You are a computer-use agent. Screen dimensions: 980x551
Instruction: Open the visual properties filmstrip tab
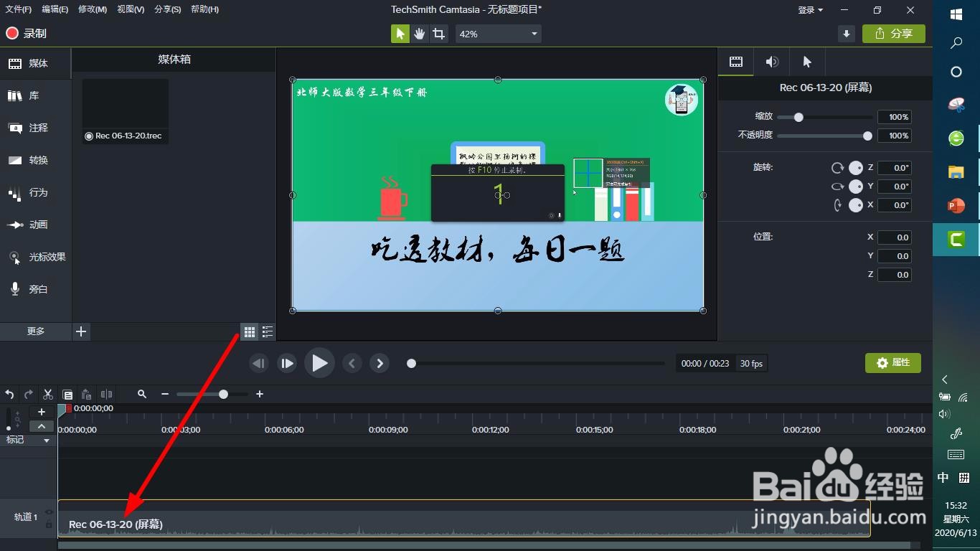click(736, 62)
